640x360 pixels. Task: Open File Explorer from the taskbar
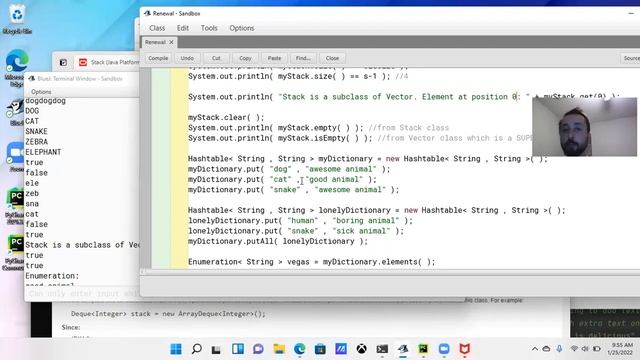279,349
